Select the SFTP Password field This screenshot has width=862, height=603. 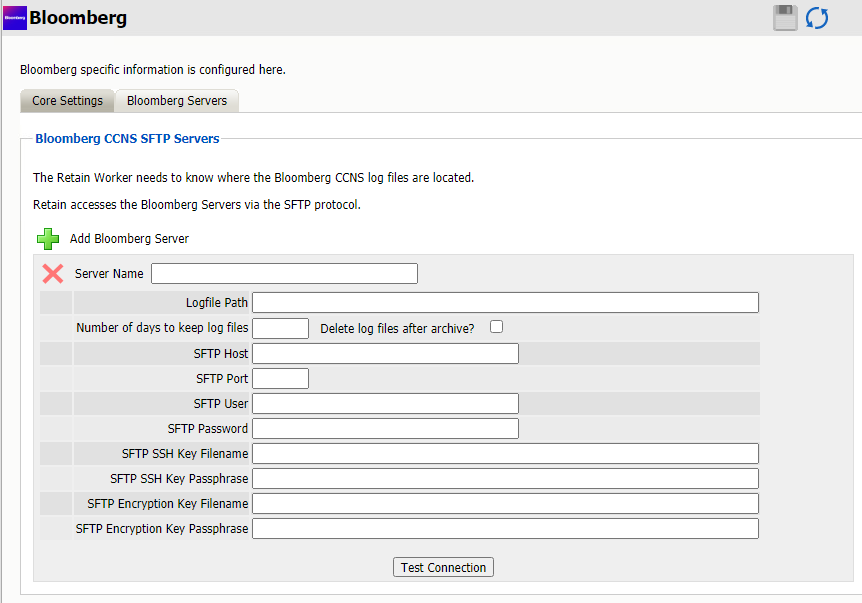tap(385, 428)
